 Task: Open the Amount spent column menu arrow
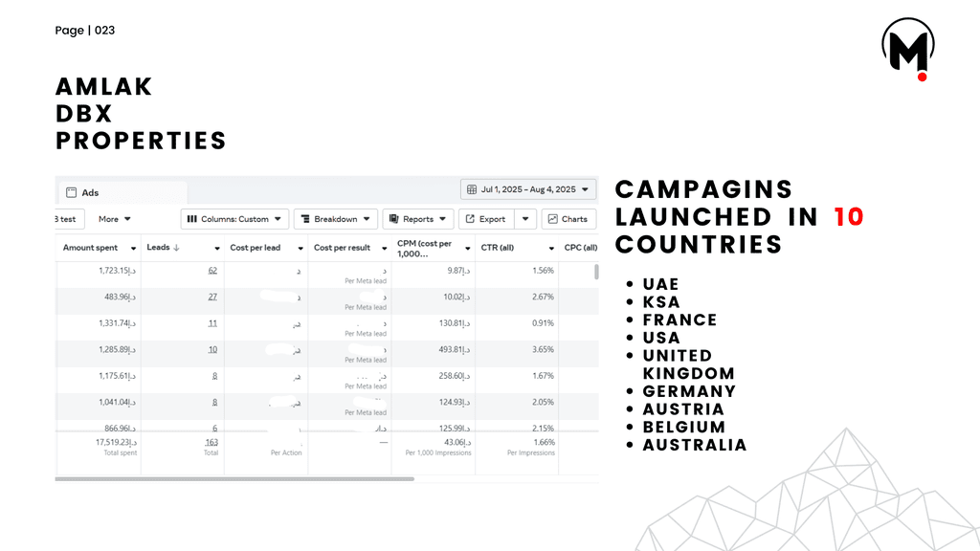pos(133,248)
